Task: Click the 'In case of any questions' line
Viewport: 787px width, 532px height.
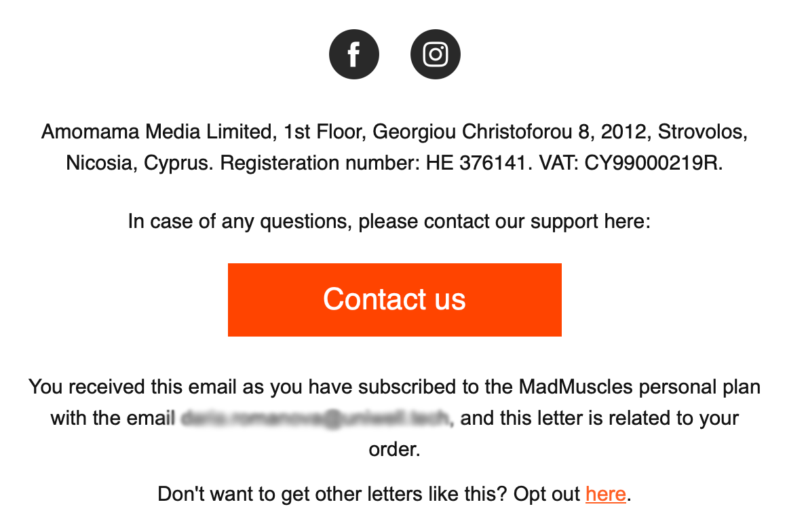Action: click(x=389, y=221)
